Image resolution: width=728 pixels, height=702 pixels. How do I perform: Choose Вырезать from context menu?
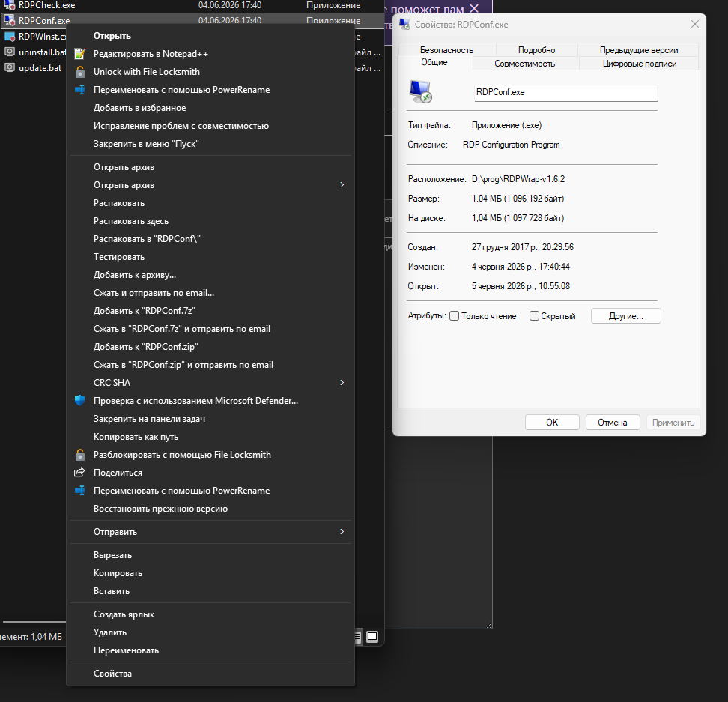(210, 555)
